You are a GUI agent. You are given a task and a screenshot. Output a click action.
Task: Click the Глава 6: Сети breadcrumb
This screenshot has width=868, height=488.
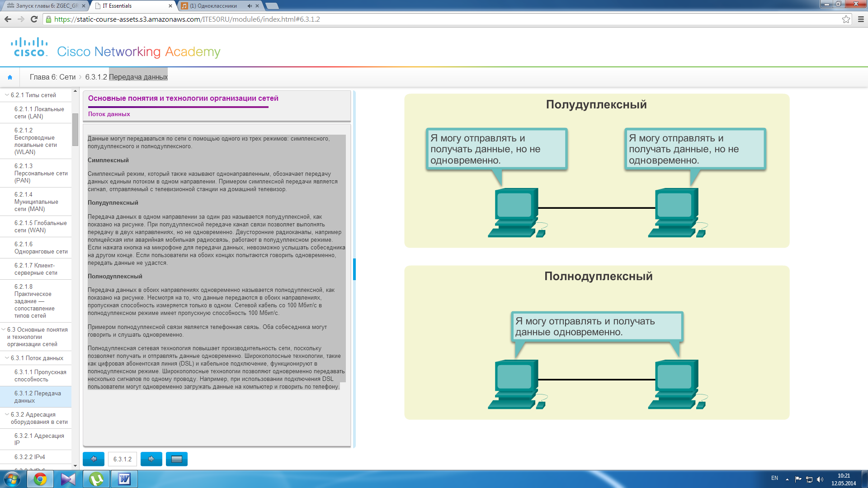[x=52, y=77]
